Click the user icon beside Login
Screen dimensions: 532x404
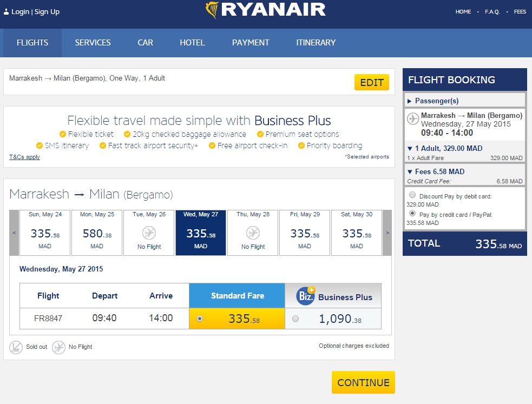(x=6, y=12)
